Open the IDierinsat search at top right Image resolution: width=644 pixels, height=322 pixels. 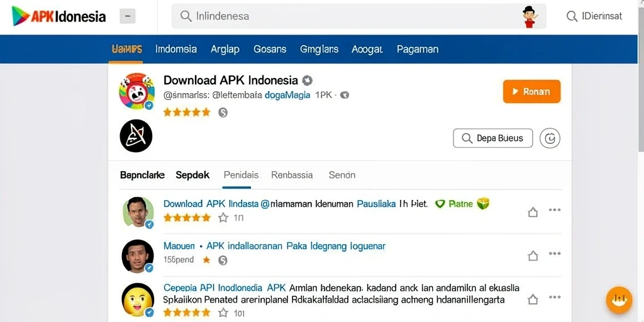tap(594, 16)
